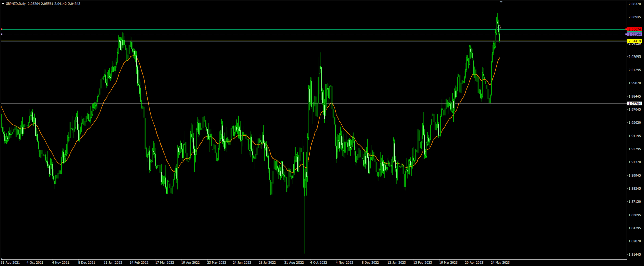Click the 24 May 2023 date label

pos(500,262)
